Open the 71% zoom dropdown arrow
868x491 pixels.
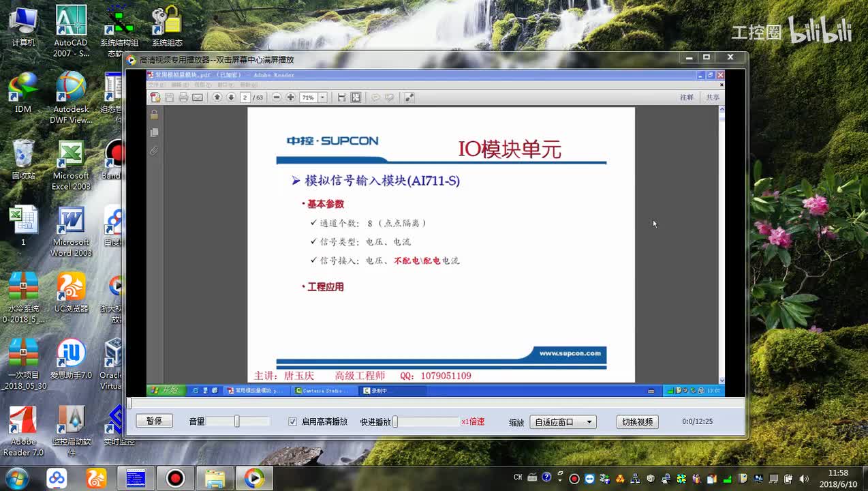tap(323, 98)
